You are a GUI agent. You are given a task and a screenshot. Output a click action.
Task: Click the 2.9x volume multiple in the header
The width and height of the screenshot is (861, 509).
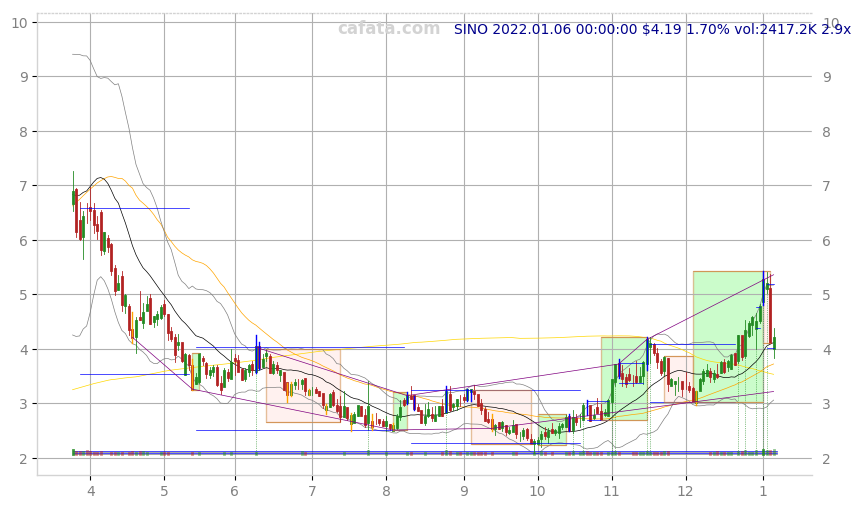coord(836,29)
